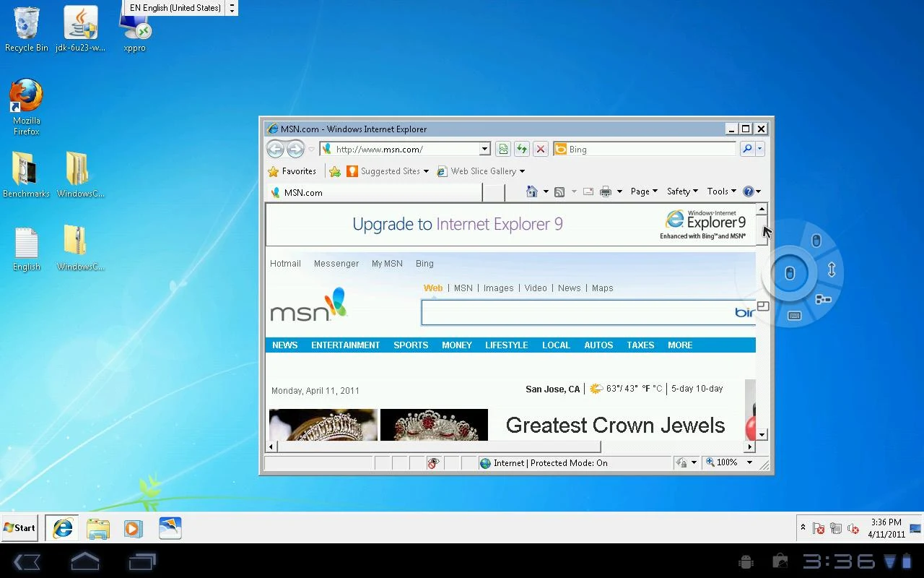924x578 pixels.
Task: Open the Print dropdown arrow
Action: coord(619,191)
